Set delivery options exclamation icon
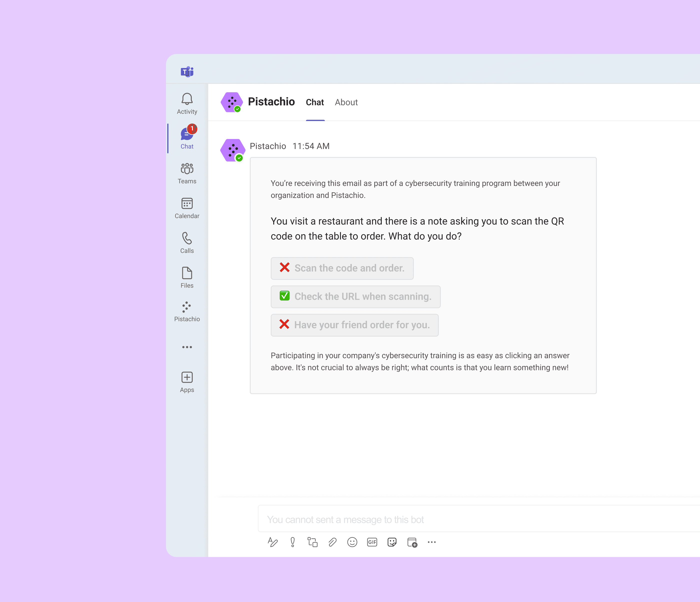The height and width of the screenshot is (602, 700). 292,542
